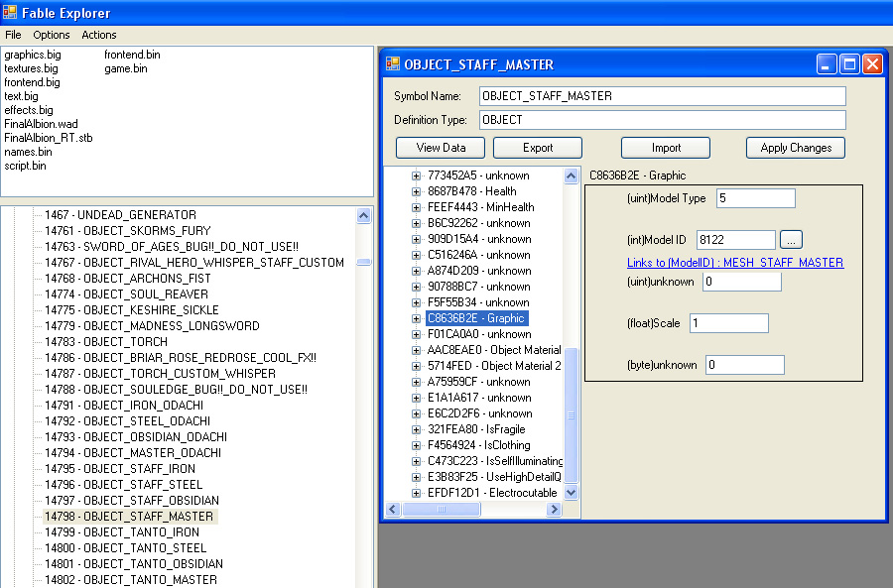Expand the EFDF12D1 - Electrocutable node
The image size is (893, 588).
point(417,493)
